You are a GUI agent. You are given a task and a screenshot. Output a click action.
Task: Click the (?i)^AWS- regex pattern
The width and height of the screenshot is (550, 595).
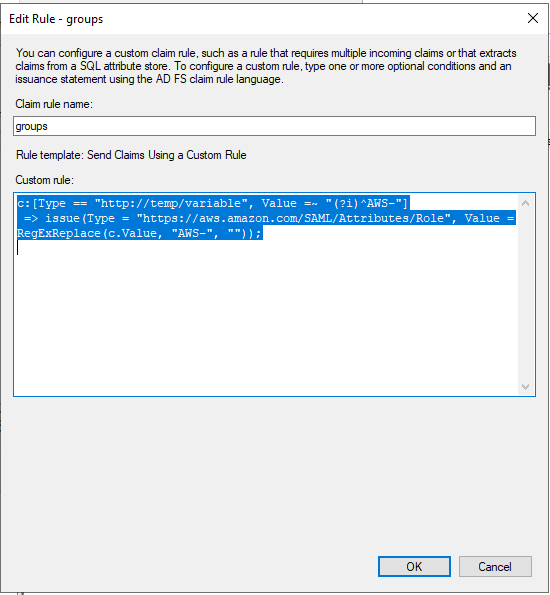[365, 203]
